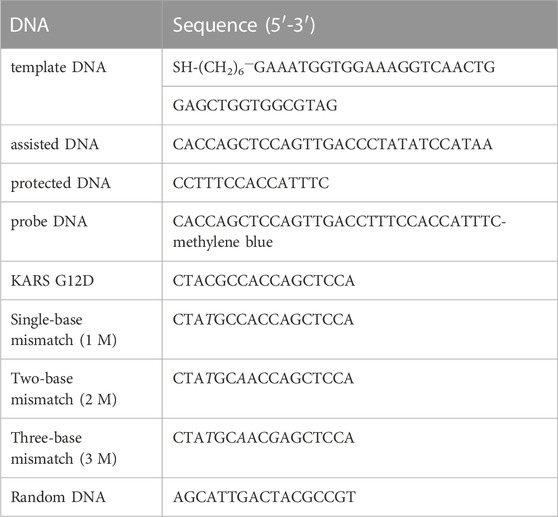This screenshot has width=558, height=517.
Task: Click the probe DNA sequence line
Action: click(x=339, y=222)
